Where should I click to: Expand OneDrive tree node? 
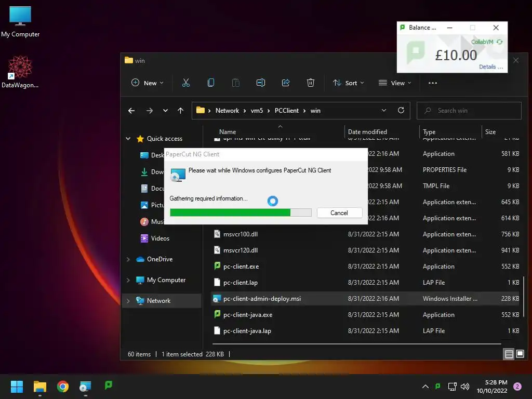coord(128,259)
